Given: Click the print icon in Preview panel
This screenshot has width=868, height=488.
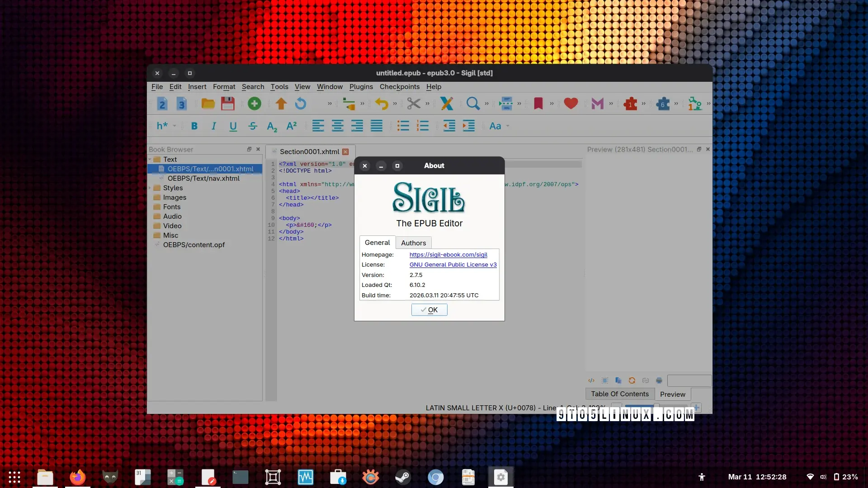Looking at the screenshot, I should click(659, 380).
